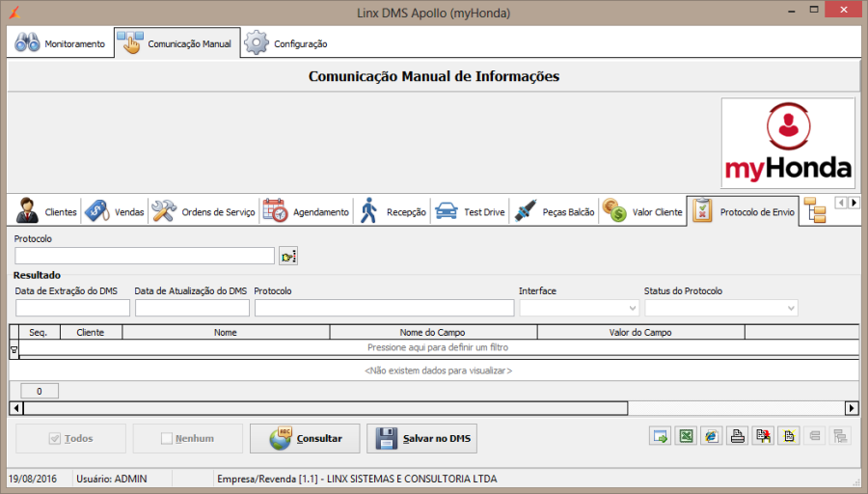
Task: Click the export window arrow icon
Action: pos(661,436)
